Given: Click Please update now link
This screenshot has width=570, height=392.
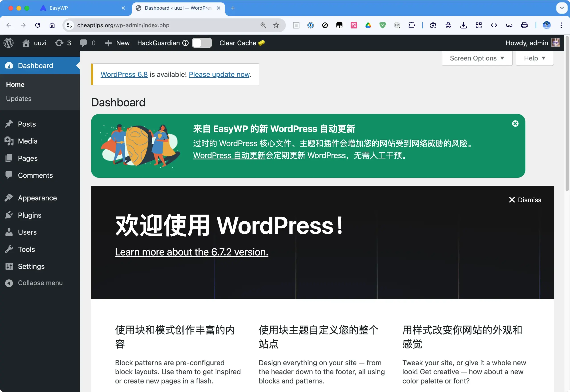Looking at the screenshot, I should [x=219, y=74].
